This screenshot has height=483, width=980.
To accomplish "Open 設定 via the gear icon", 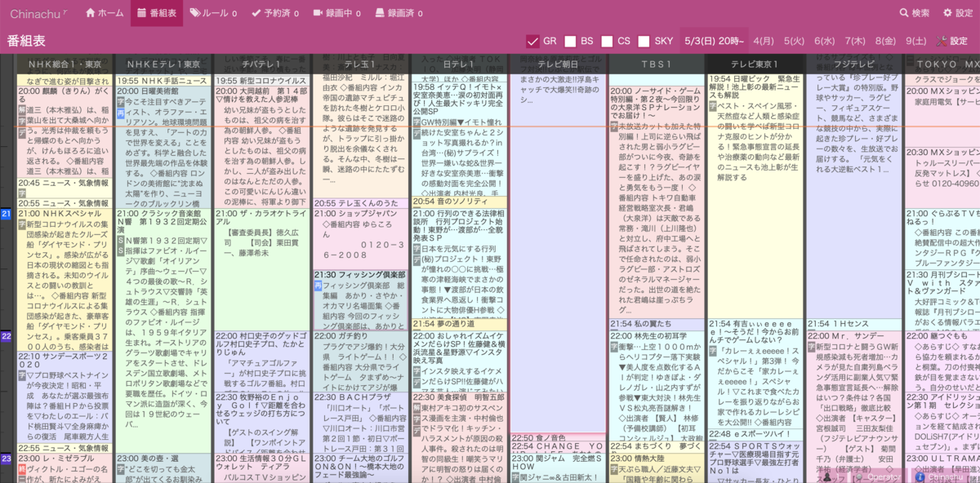I will [x=947, y=13].
